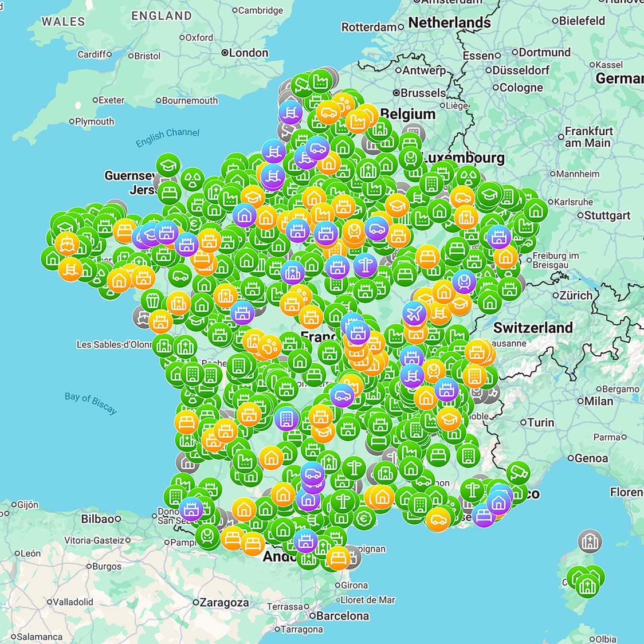Select the headset marker near Dijon
Image resolution: width=644 pixels, height=644 pixels.
coord(464,281)
